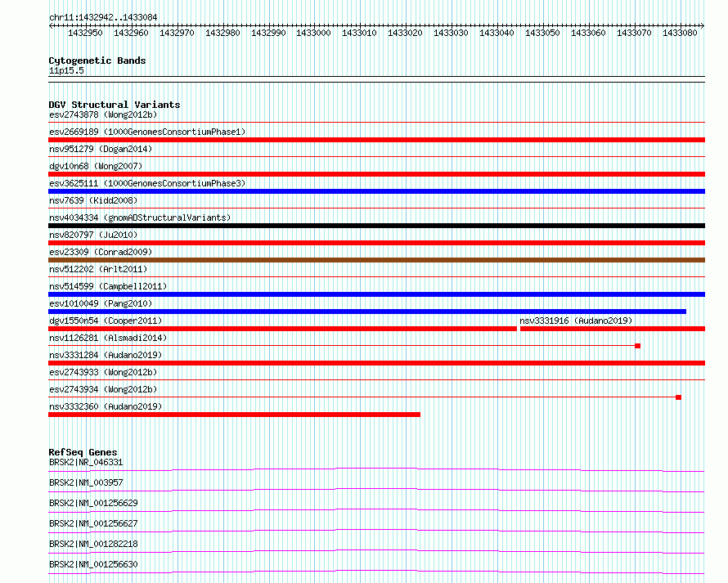Viewport: 728px width, 583px height.
Task: Click the red bar under esv2669189
Action: [x=376, y=140]
